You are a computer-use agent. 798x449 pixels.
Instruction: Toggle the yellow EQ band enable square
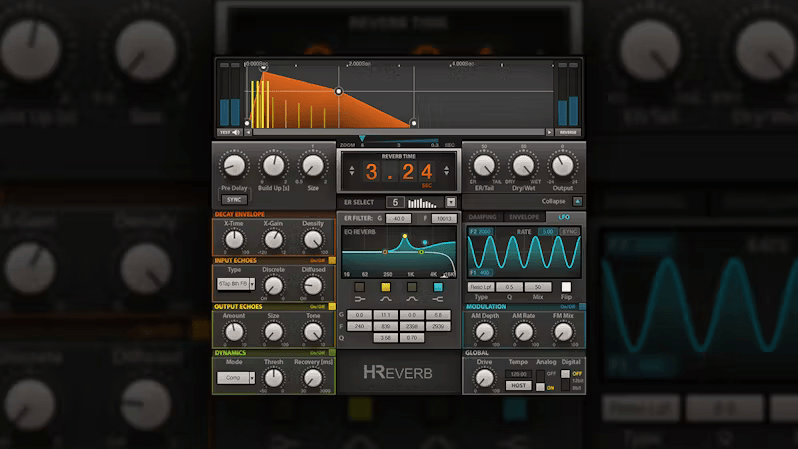tap(386, 287)
